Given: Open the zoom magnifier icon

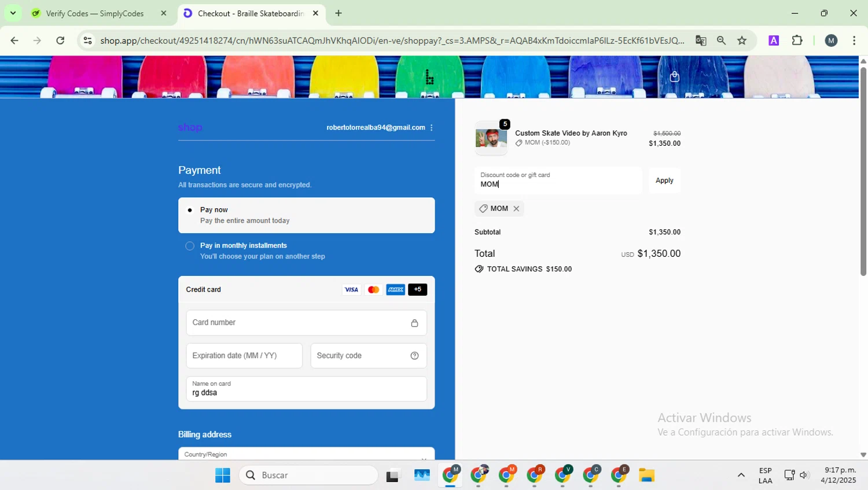Looking at the screenshot, I should pyautogui.click(x=721, y=40).
